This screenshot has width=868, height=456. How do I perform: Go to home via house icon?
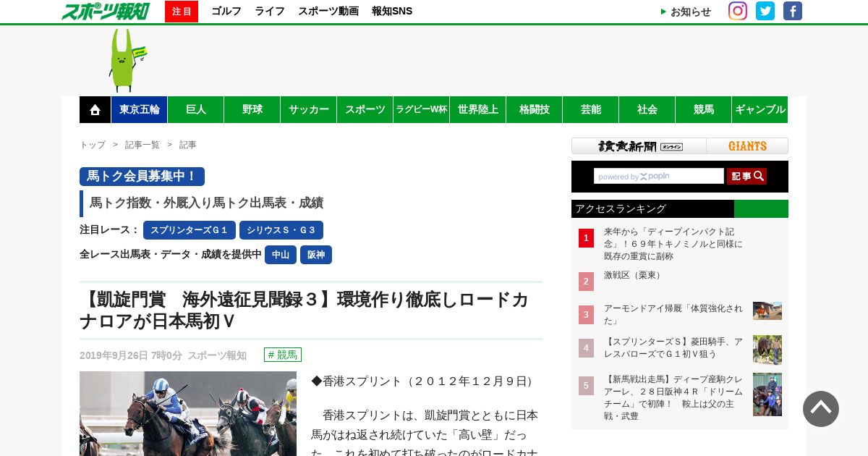(95, 109)
